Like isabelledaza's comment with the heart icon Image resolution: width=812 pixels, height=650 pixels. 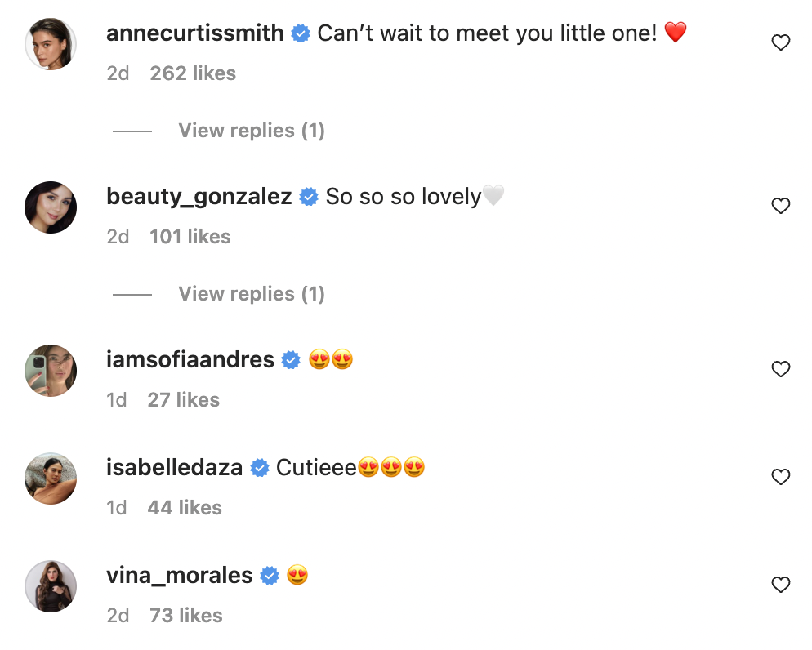pos(780,476)
